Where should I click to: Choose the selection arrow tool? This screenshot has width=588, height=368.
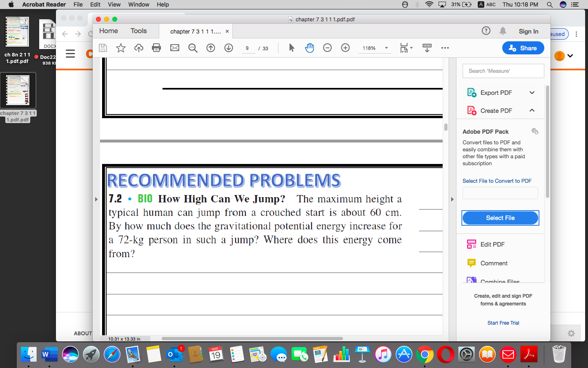coord(292,48)
